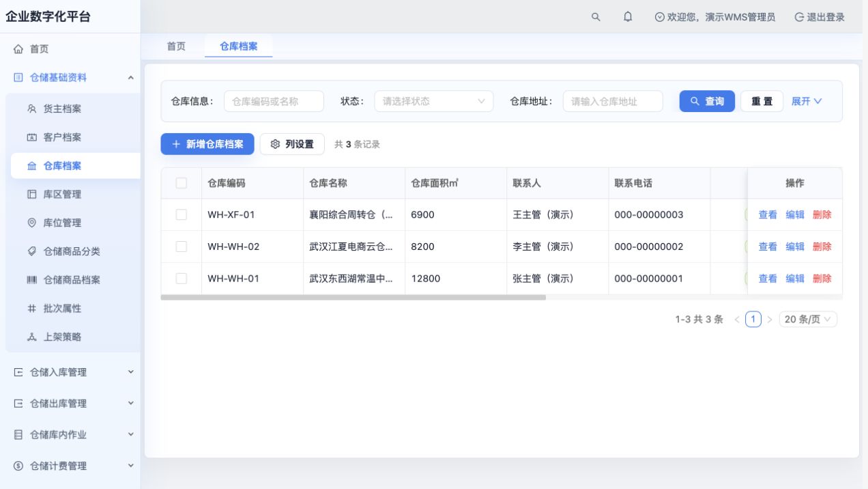Click the search magnifier icon in header
Image resolution: width=868 pixels, height=489 pixels.
596,17
